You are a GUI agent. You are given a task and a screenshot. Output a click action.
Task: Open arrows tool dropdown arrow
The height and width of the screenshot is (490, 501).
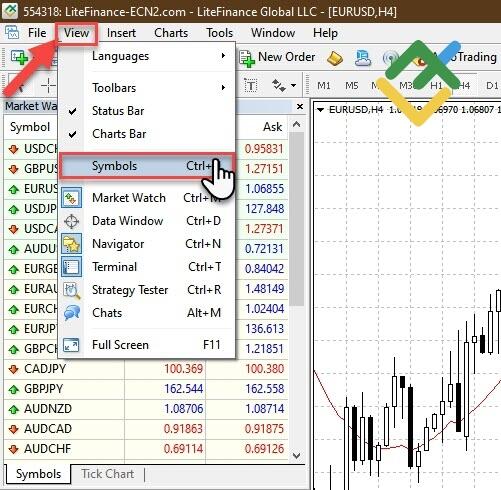(293, 86)
